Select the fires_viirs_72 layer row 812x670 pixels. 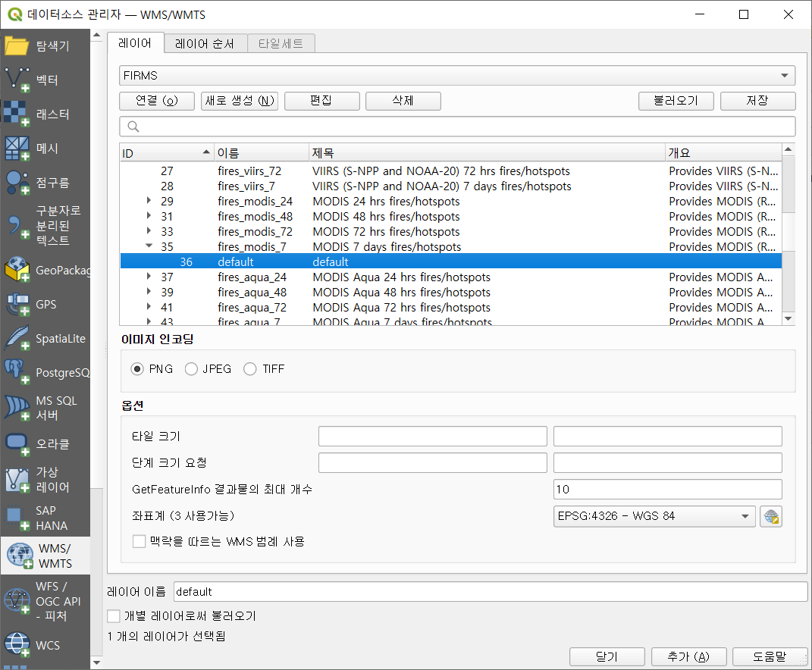(x=450, y=171)
